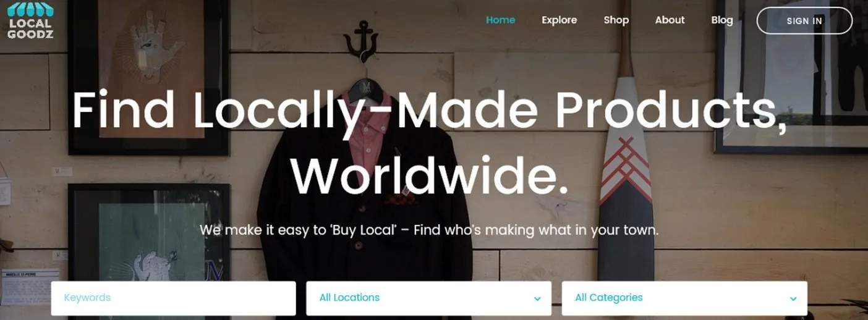Visit the Blog link
The width and height of the screenshot is (868, 320).
[x=722, y=20]
